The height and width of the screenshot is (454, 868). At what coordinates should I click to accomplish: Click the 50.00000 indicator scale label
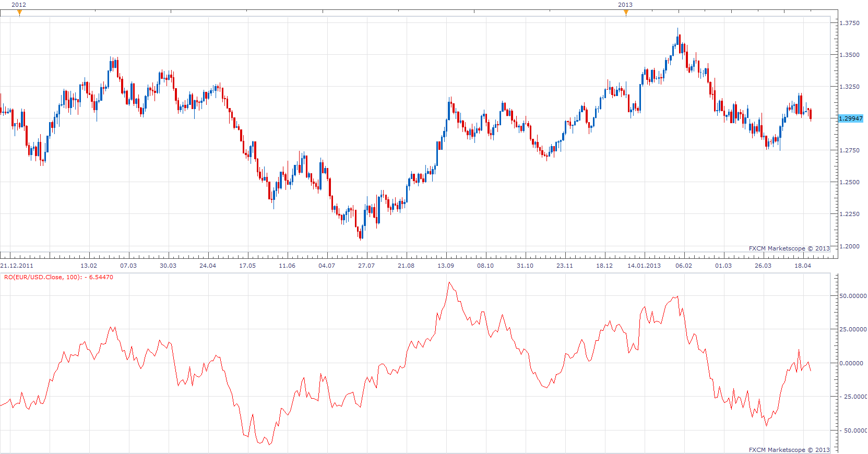tap(853, 296)
